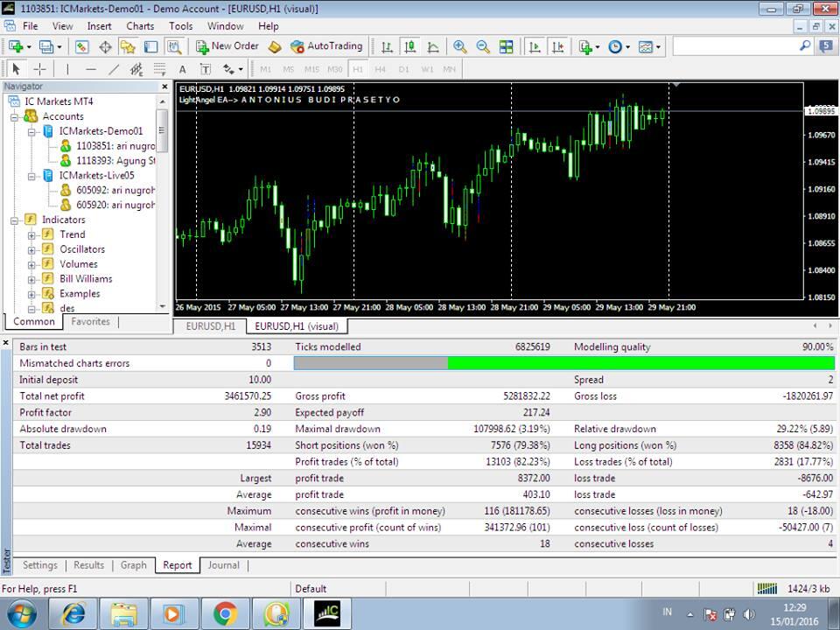This screenshot has height=630, width=840.
Task: Switch chart to bar chart icon
Action: point(387,47)
